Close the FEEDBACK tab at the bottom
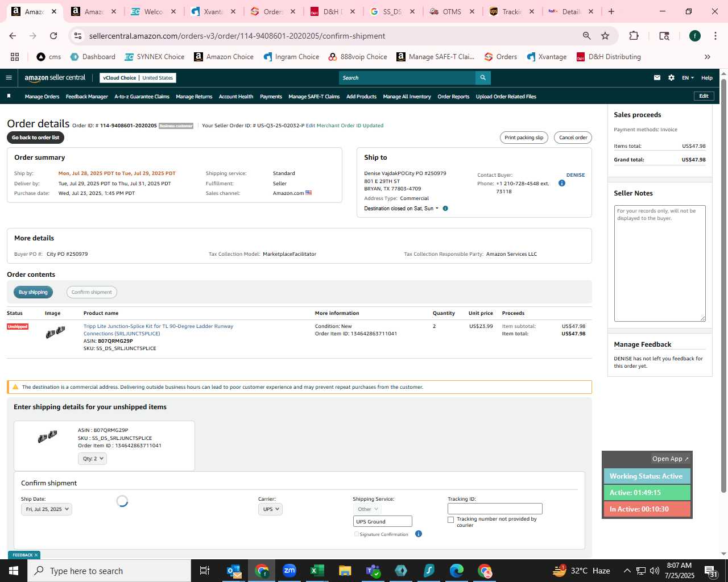This screenshot has height=582, width=728. 36,555
